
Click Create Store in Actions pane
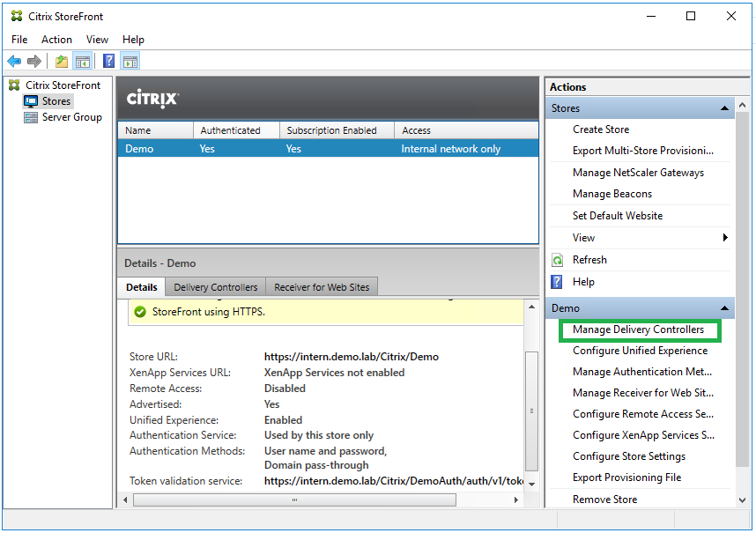[x=601, y=130]
